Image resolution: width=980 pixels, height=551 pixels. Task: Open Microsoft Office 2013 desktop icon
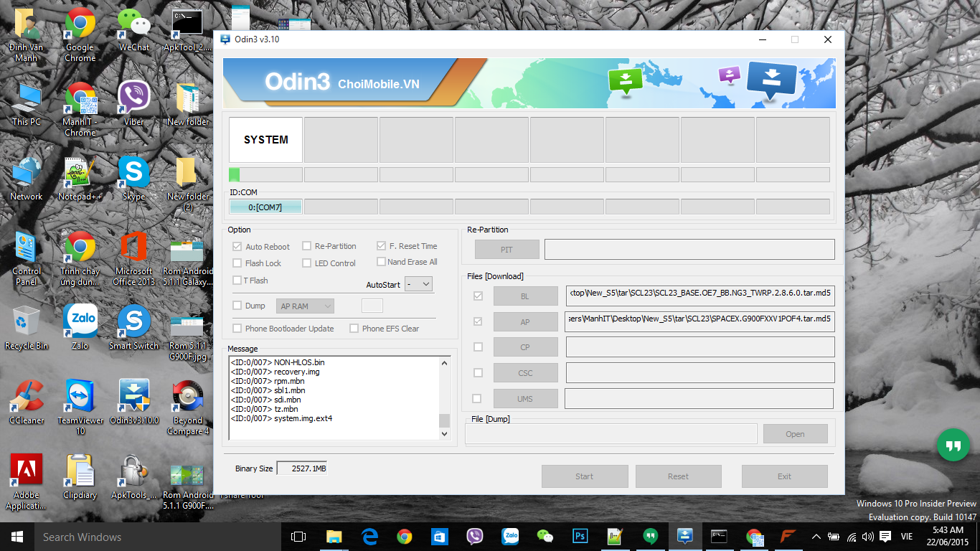(133, 258)
